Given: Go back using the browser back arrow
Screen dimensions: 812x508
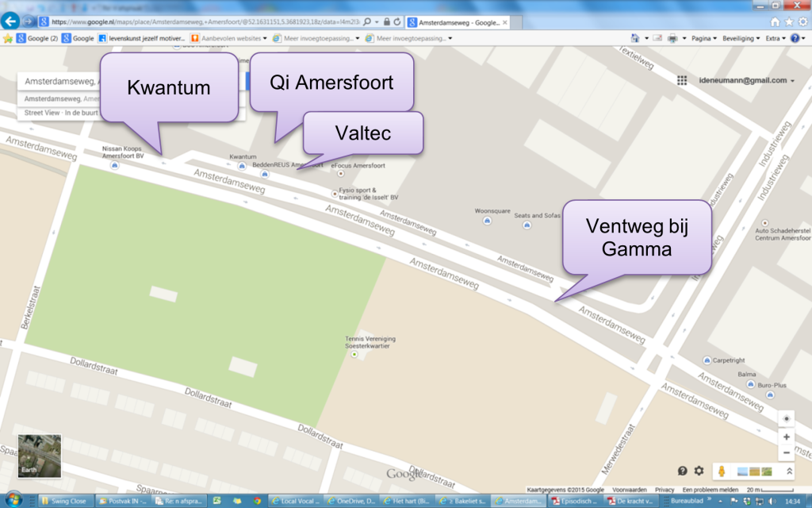Looking at the screenshot, I should tap(10, 21).
